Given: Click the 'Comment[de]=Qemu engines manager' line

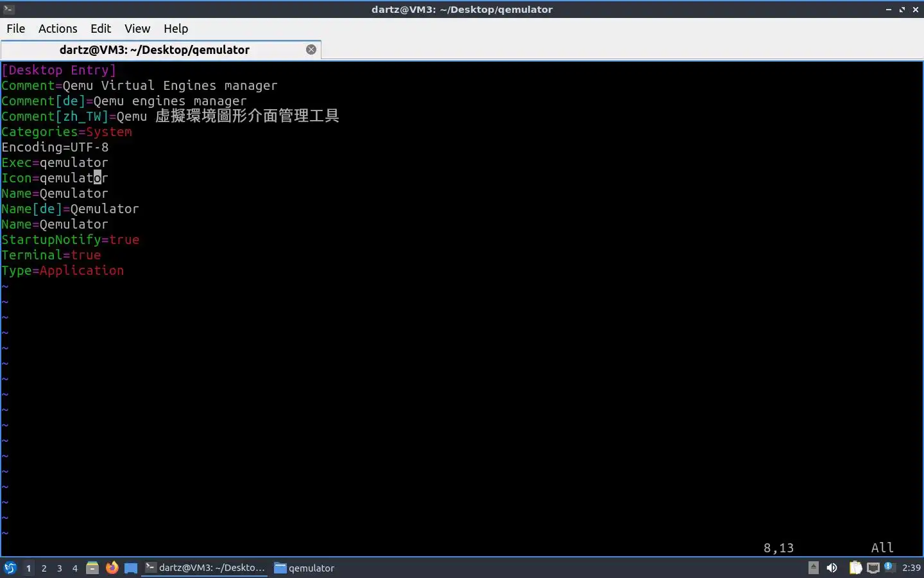Looking at the screenshot, I should pyautogui.click(x=124, y=101).
